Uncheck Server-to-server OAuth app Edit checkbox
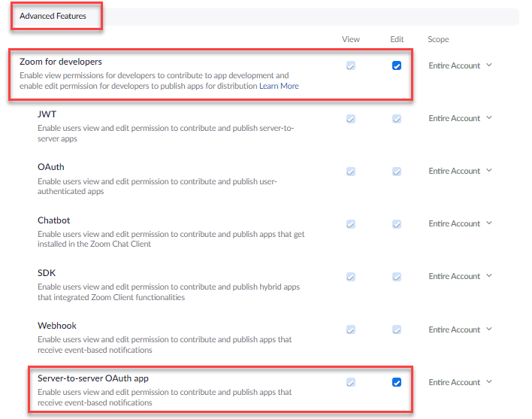The width and height of the screenshot is (532, 419). pos(396,382)
